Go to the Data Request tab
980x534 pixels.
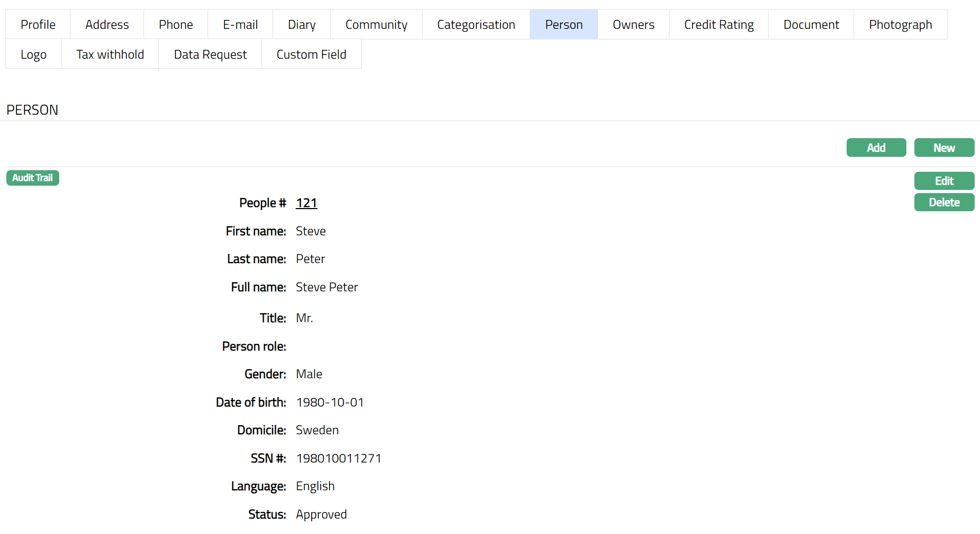(x=210, y=54)
